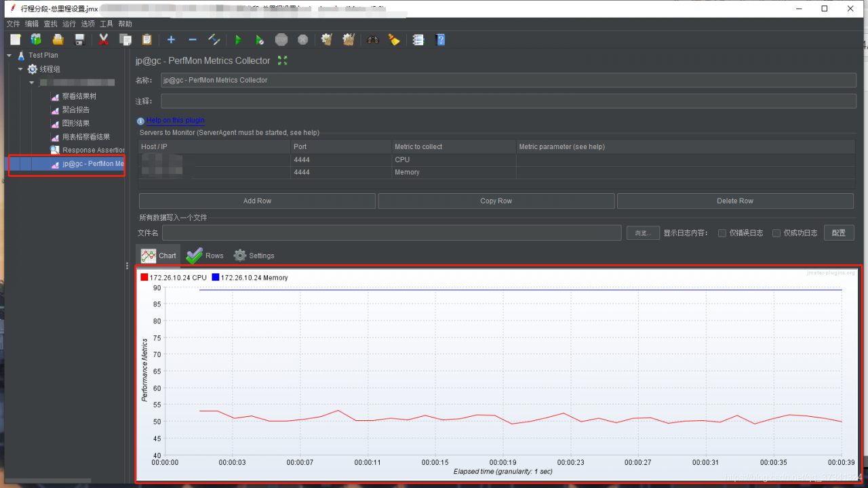The height and width of the screenshot is (488, 868).
Task: Click the Stop test icon
Action: pos(281,40)
